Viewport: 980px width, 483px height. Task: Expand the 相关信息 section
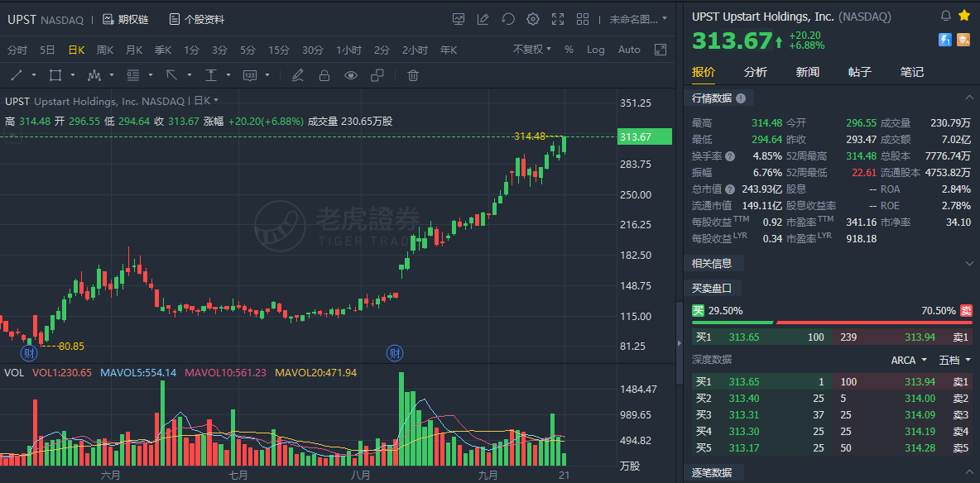[969, 263]
